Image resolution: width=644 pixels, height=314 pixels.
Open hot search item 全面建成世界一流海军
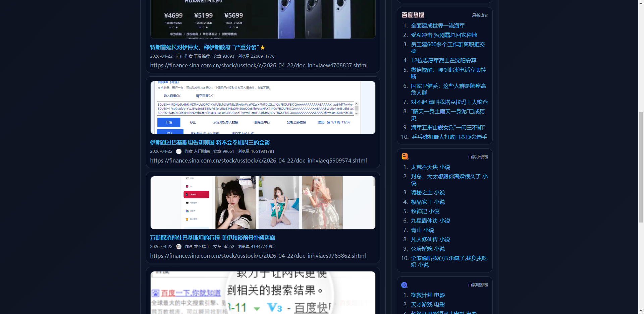438,26
